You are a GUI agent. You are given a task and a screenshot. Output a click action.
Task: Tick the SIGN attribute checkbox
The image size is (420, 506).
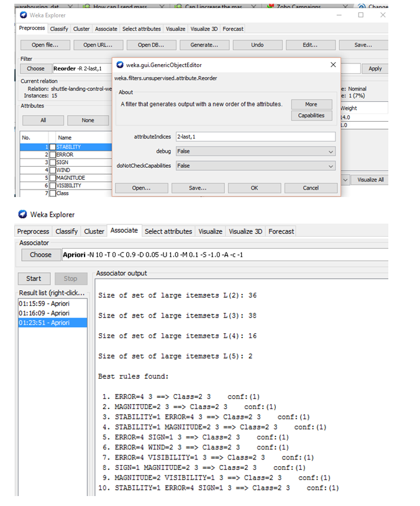tap(53, 163)
